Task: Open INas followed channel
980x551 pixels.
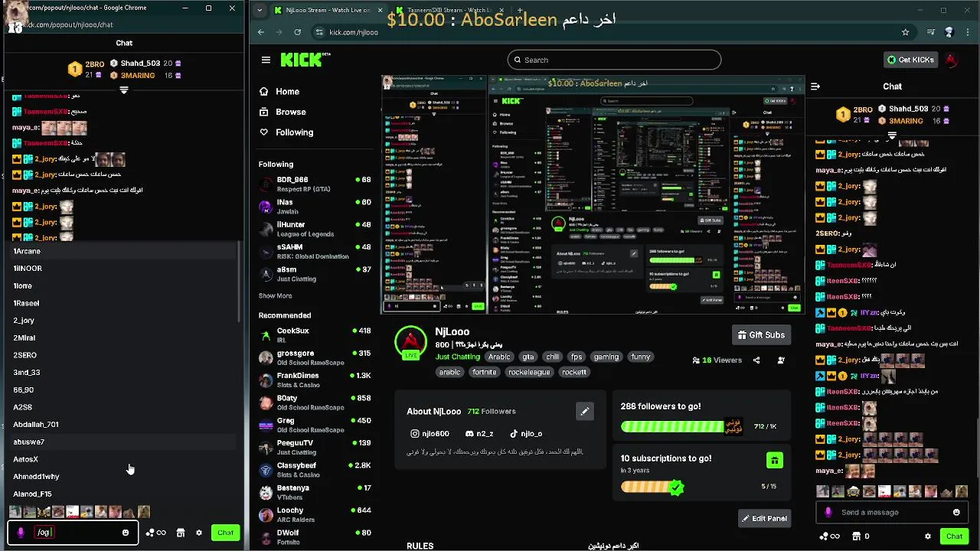Action: point(315,207)
